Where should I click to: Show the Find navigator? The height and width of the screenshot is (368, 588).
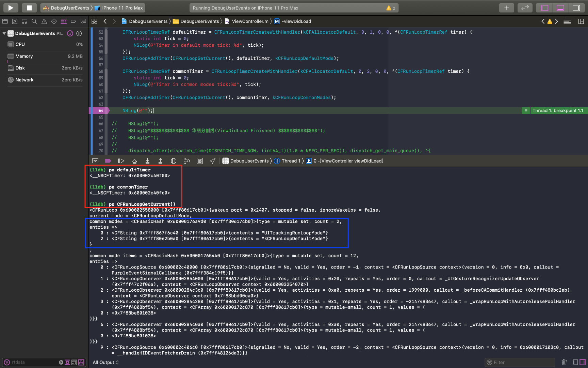click(34, 21)
